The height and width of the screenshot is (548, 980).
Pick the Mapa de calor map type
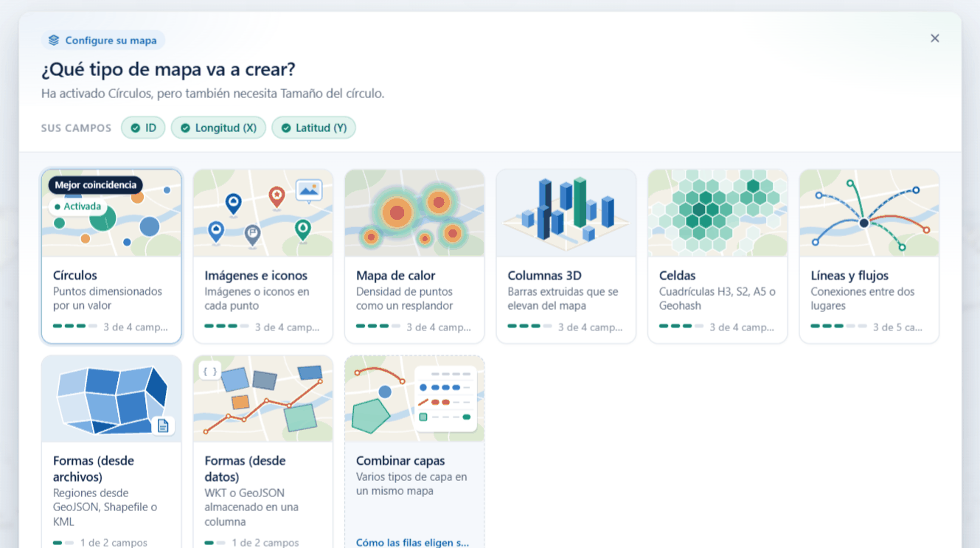[x=414, y=257]
